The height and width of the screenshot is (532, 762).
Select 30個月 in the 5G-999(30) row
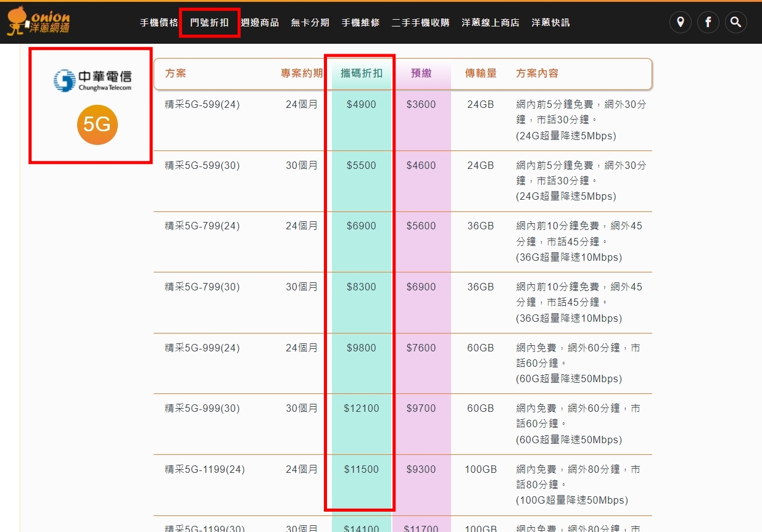coord(302,409)
